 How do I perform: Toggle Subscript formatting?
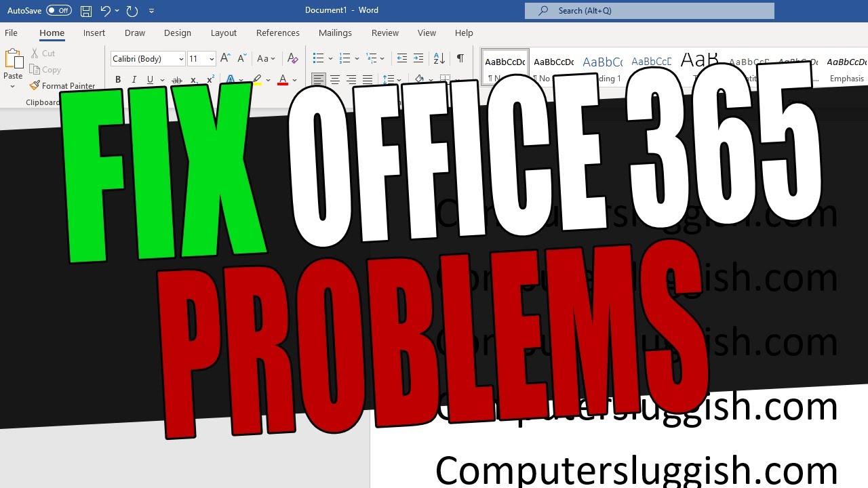pyautogui.click(x=194, y=80)
